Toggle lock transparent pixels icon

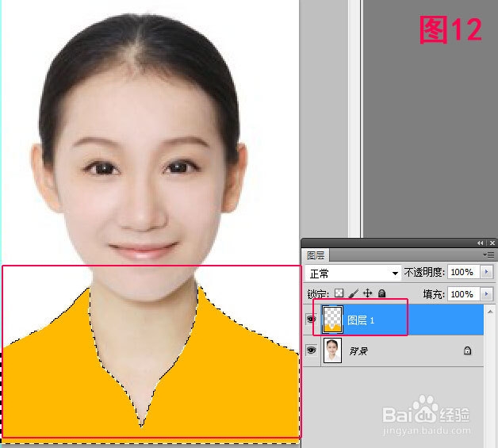click(x=339, y=293)
